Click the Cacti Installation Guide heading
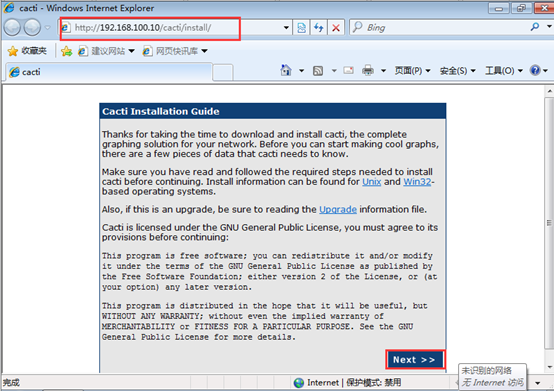Image resolution: width=554 pixels, height=391 pixels. [161, 111]
